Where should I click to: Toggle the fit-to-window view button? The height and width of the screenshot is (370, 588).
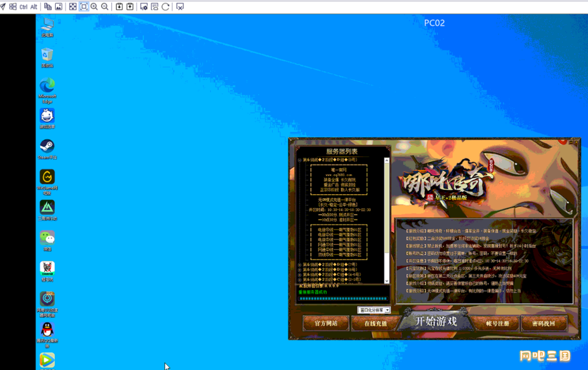tap(84, 6)
